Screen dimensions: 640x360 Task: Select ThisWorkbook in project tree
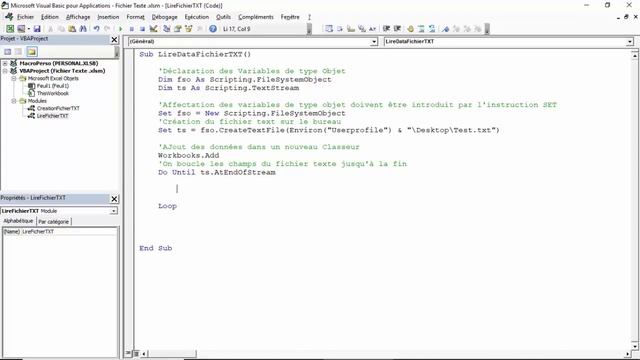[53, 93]
